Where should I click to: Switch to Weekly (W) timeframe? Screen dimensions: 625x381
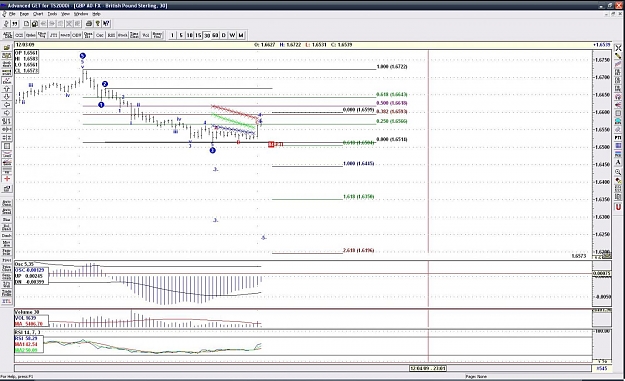[x=232, y=35]
